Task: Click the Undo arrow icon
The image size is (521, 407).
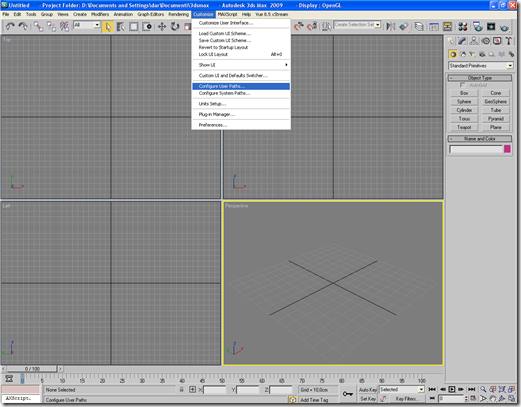Action: click(10, 26)
